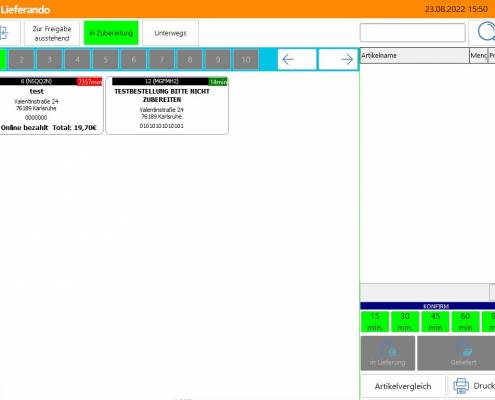495x400 pixels.
Task: Select page number 5
Action: [106, 60]
